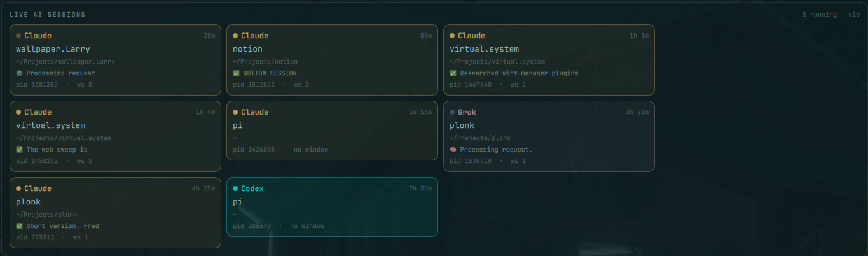Click the Researched virt-manager plugins status text
The height and width of the screenshot is (256, 868).
click(519, 73)
